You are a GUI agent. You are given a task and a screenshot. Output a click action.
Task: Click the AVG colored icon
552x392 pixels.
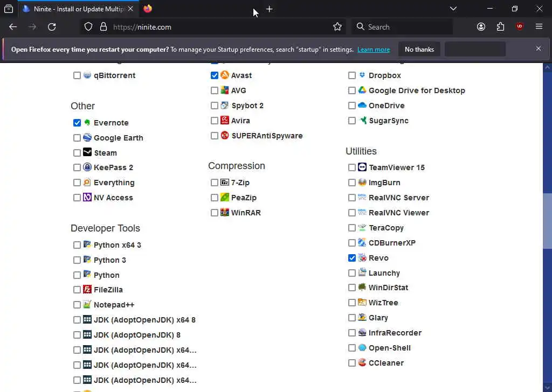tap(225, 90)
